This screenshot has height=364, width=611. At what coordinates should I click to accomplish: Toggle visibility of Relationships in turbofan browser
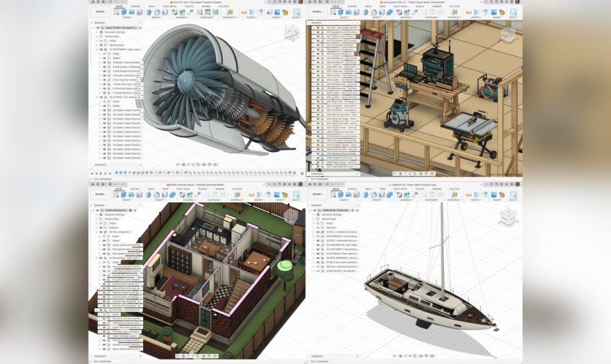tap(101, 45)
